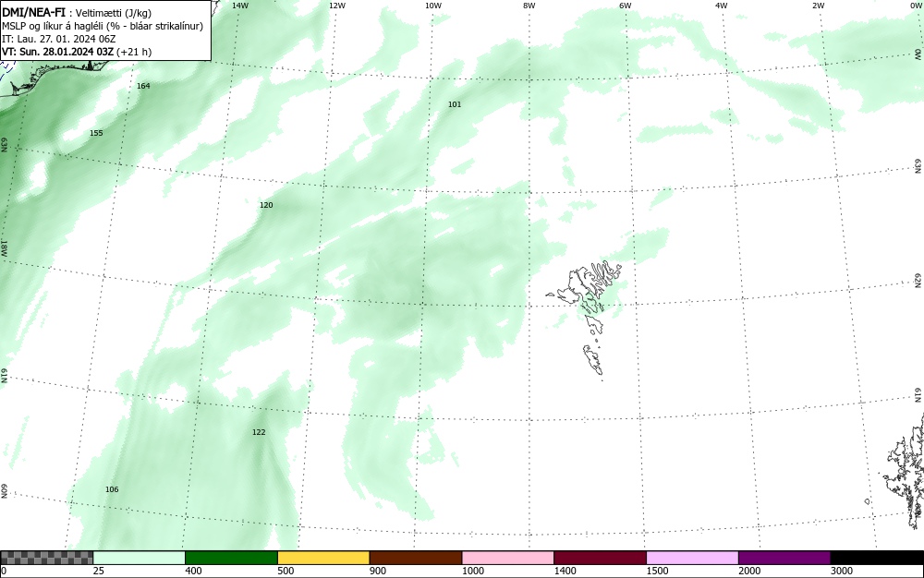The image size is (924, 578).
Task: Click the 10W longitude label
Action: pos(433,6)
